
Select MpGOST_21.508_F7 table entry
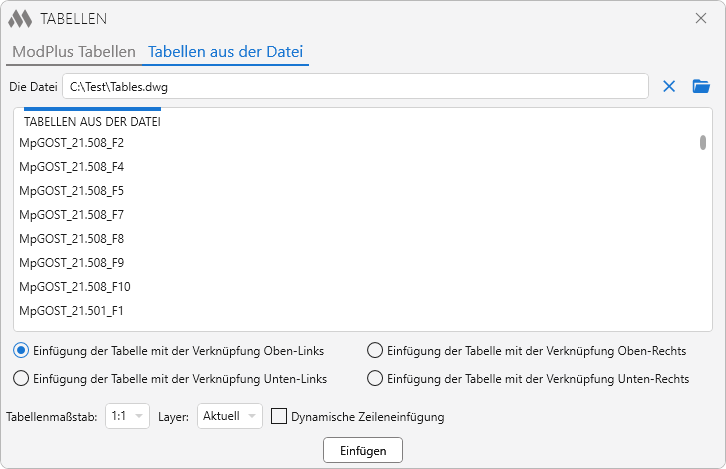(x=72, y=215)
